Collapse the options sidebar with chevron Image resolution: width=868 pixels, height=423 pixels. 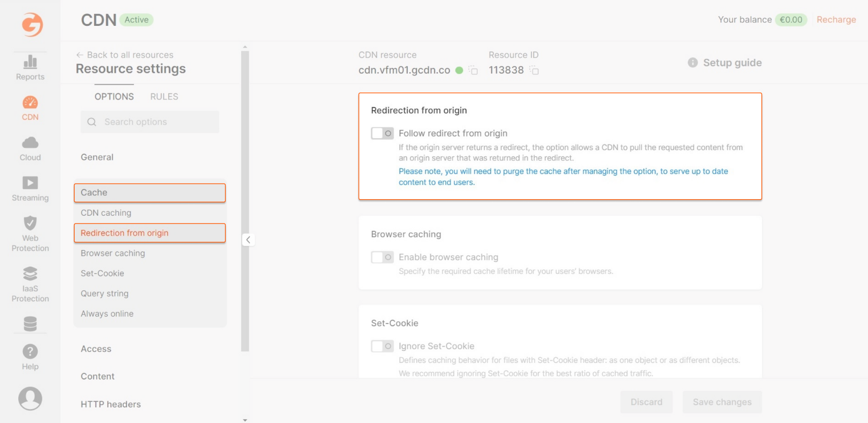(x=248, y=240)
